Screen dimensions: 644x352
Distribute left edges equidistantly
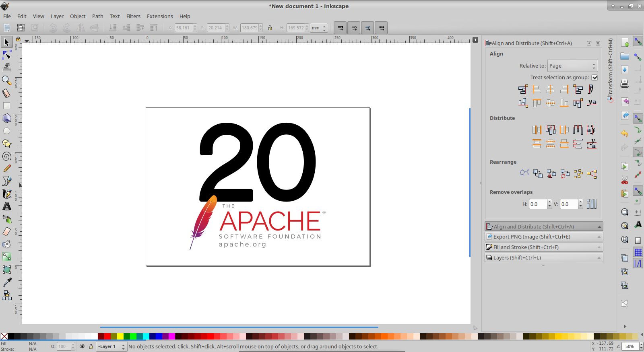point(537,130)
